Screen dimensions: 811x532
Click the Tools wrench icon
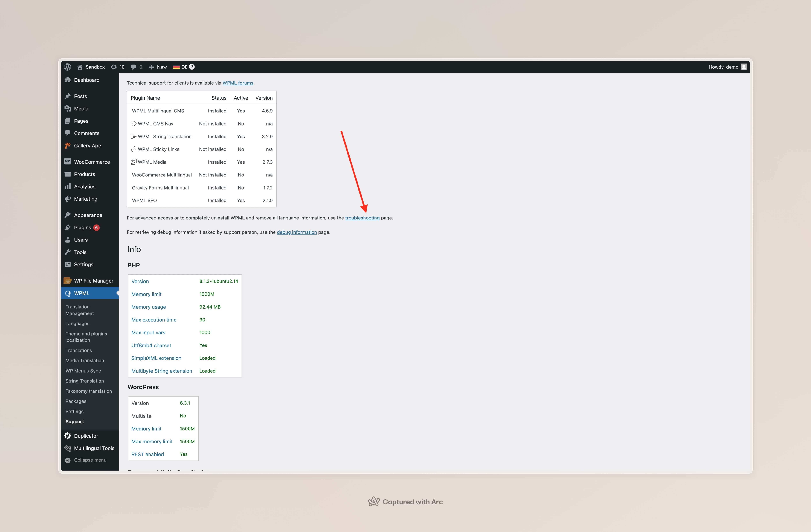[x=67, y=252]
